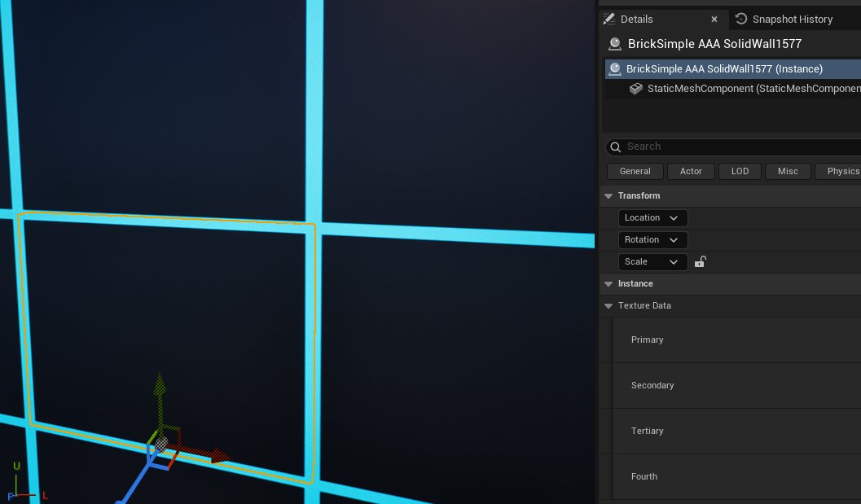Open the Location dropdown

(x=652, y=218)
